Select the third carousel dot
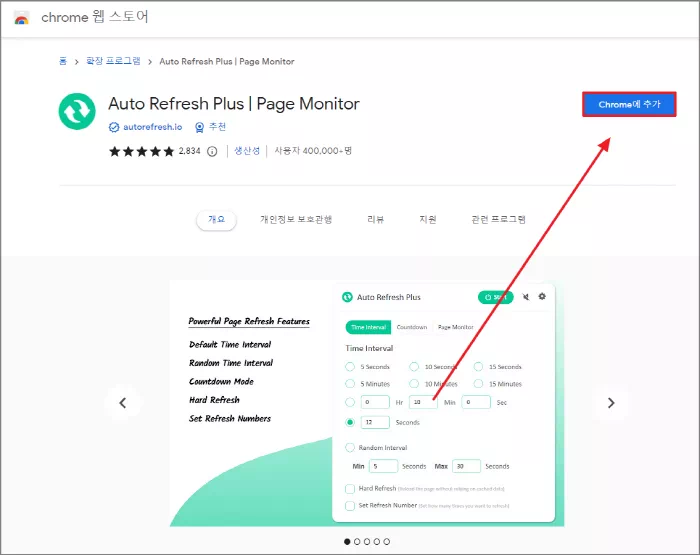Screen dimensions: 700x555 (x=367, y=542)
